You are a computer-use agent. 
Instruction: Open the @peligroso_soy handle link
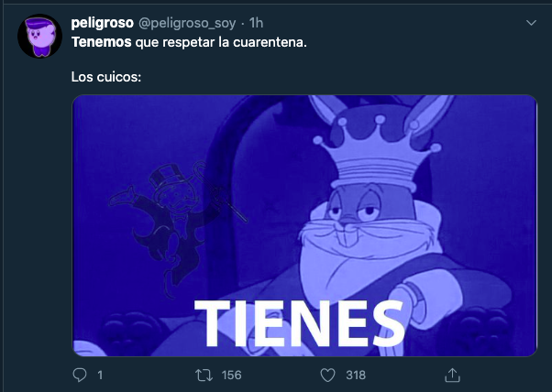point(187,23)
